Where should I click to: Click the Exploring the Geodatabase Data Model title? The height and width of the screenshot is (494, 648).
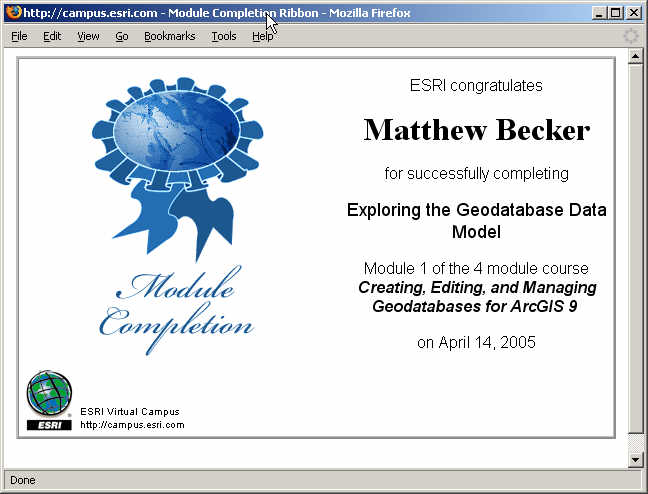click(476, 221)
